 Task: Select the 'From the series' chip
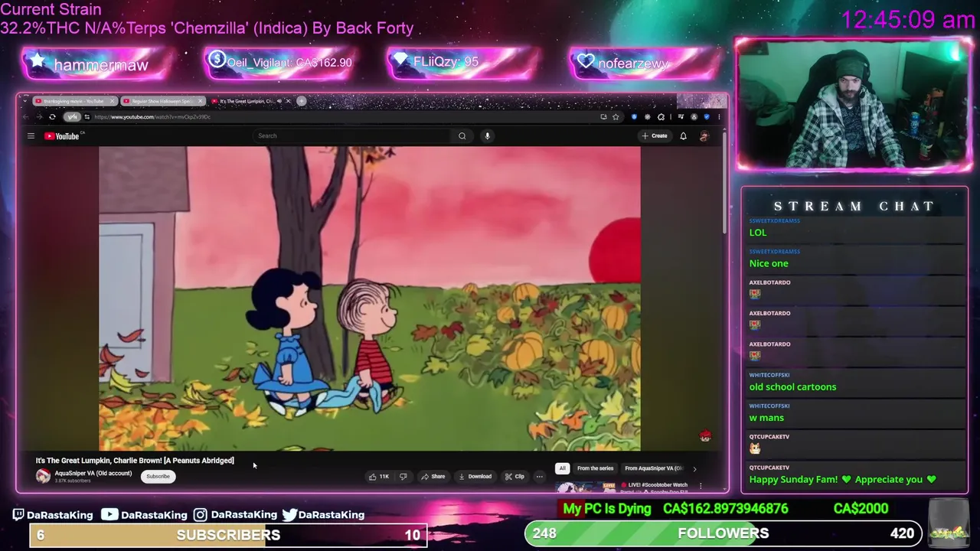[x=595, y=468]
